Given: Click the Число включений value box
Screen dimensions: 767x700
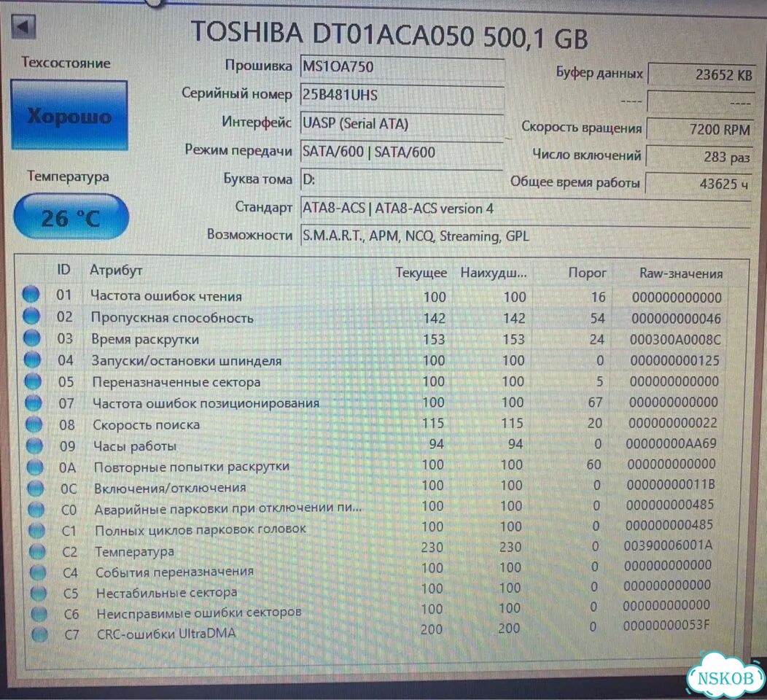Looking at the screenshot, I should tap(699, 157).
